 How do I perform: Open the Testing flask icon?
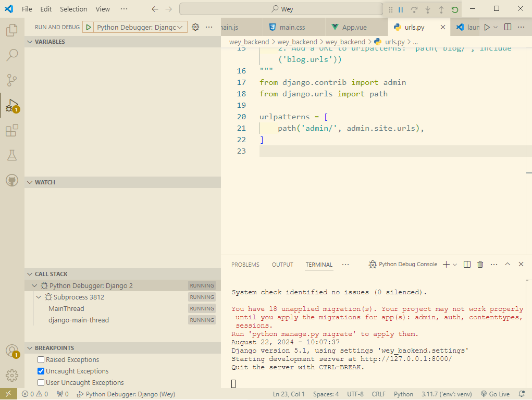(11, 155)
